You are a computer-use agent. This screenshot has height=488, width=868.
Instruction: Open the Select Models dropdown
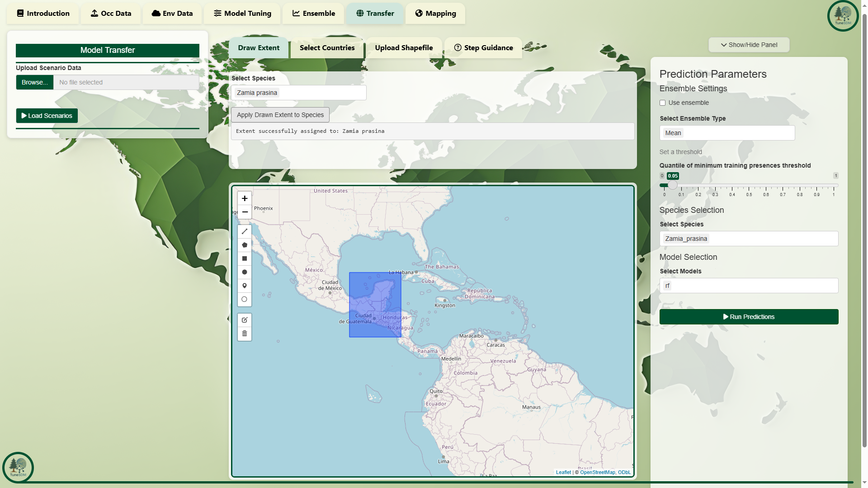[749, 286]
